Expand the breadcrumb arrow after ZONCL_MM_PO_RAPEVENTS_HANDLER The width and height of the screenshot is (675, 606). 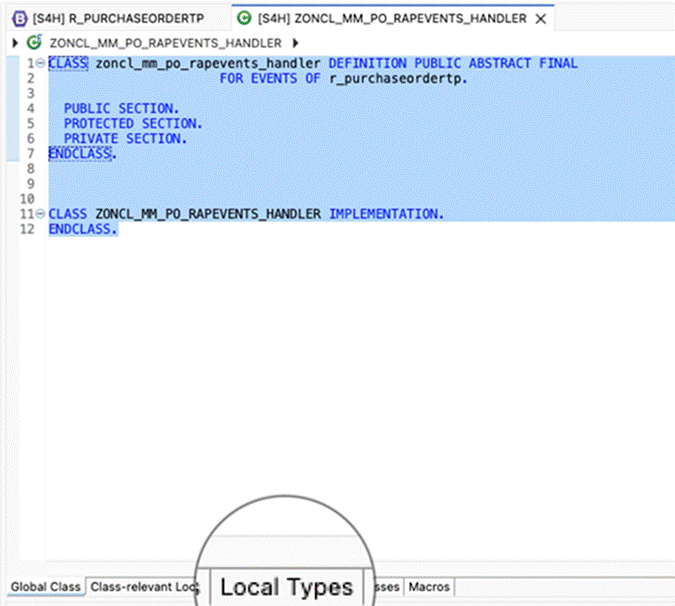click(x=295, y=43)
